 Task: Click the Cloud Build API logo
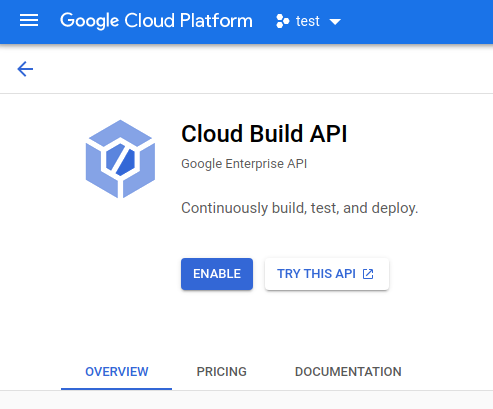(120, 159)
